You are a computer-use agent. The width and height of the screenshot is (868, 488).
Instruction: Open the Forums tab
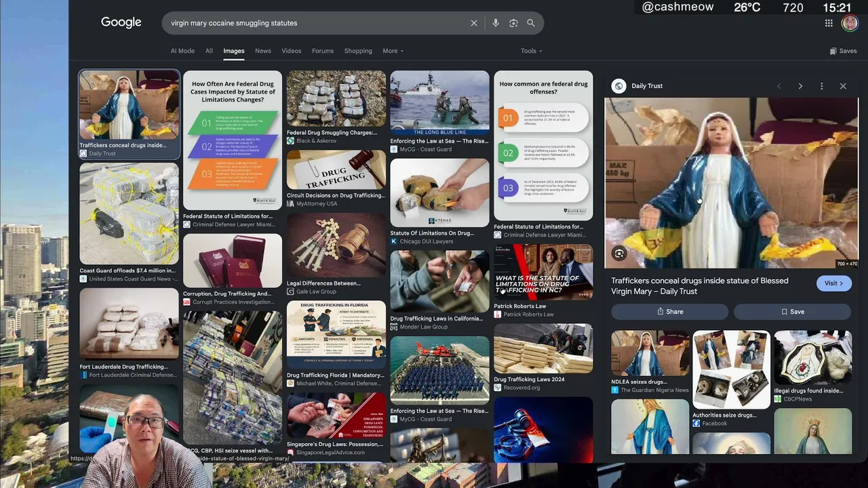(323, 51)
